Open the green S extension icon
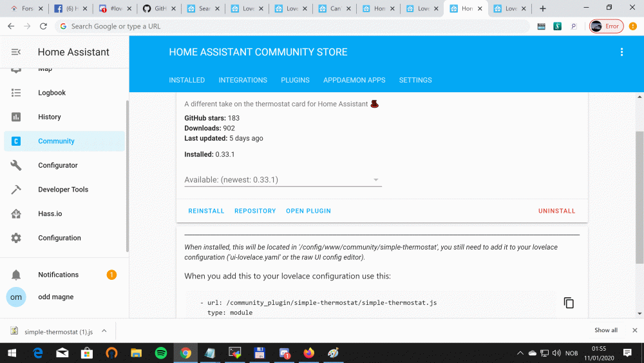Screen dimensions: 644x363 [x=557, y=26]
